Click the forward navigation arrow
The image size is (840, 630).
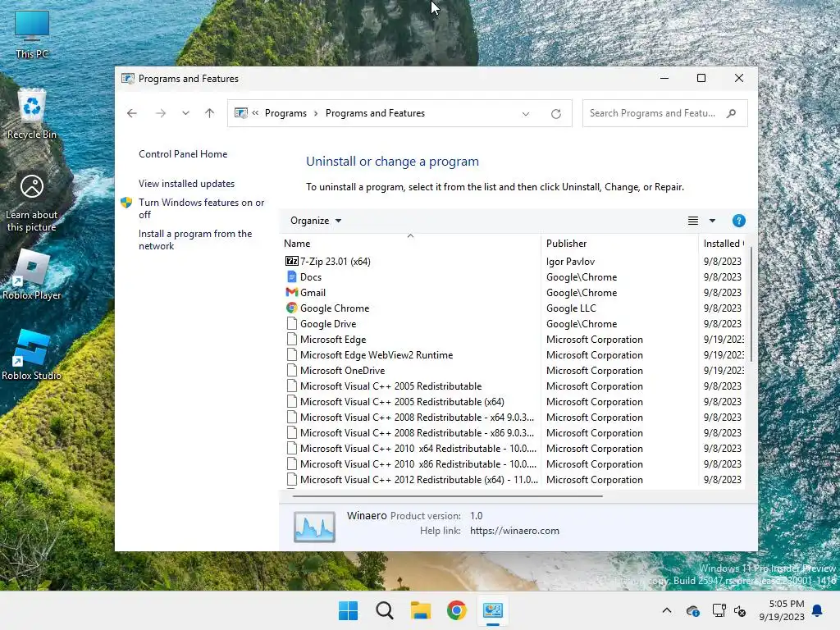coord(160,113)
